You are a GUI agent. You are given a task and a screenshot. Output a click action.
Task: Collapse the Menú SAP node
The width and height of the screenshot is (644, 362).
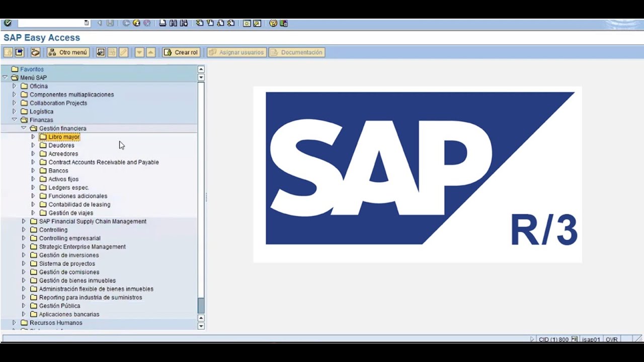[x=5, y=77]
